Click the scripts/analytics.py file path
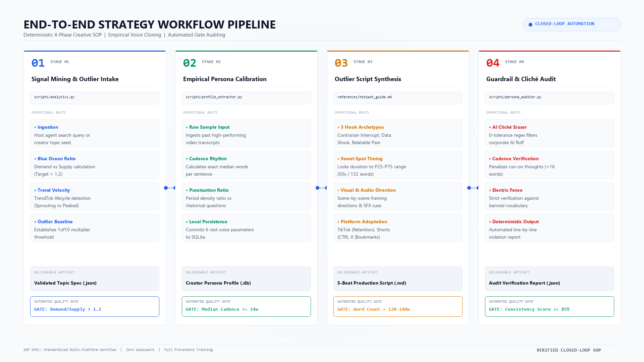The image size is (644, 362). [95, 98]
